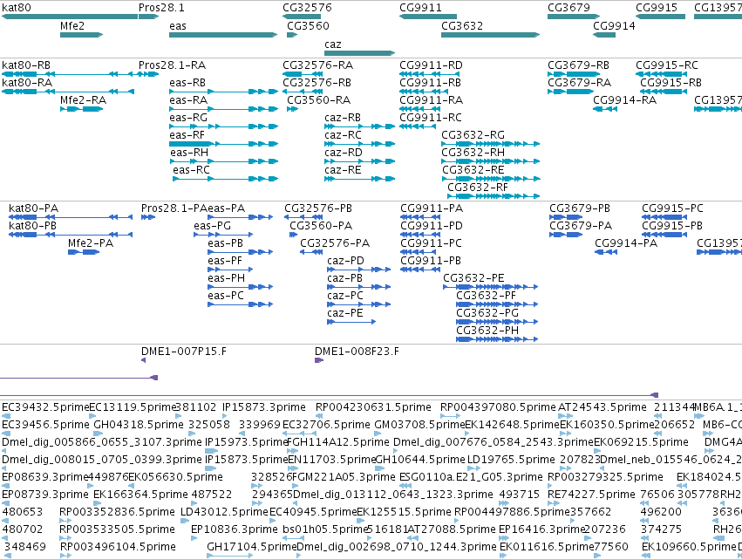Screen dimensions: 742x560
Task: Click the EP10836.3prime EST label
Action: click(235, 529)
